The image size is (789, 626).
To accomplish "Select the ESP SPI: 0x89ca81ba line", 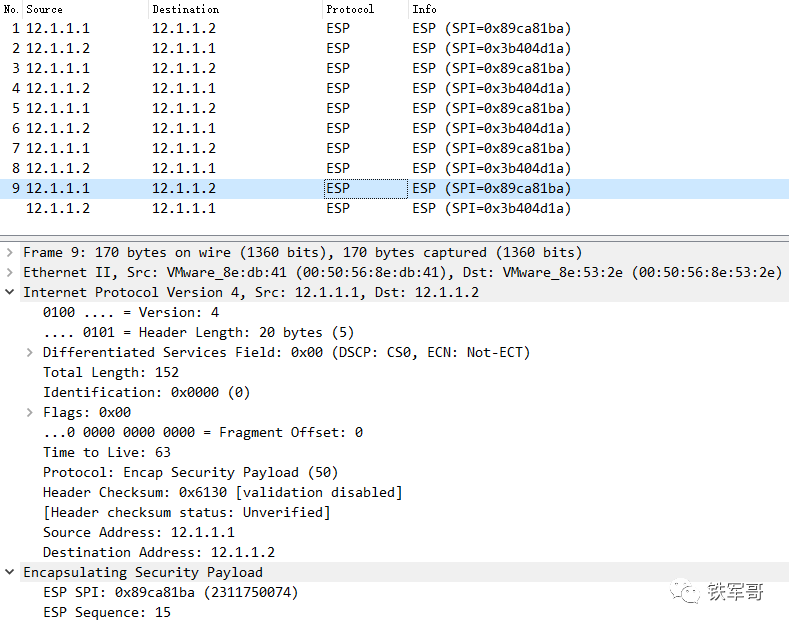I will pyautogui.click(x=171, y=592).
